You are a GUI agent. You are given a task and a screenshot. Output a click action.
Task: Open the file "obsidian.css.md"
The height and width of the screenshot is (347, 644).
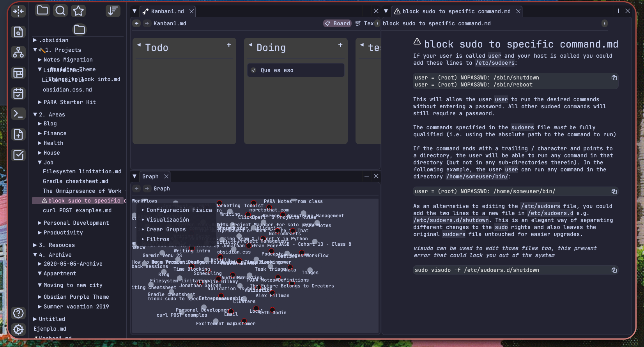[67, 90]
